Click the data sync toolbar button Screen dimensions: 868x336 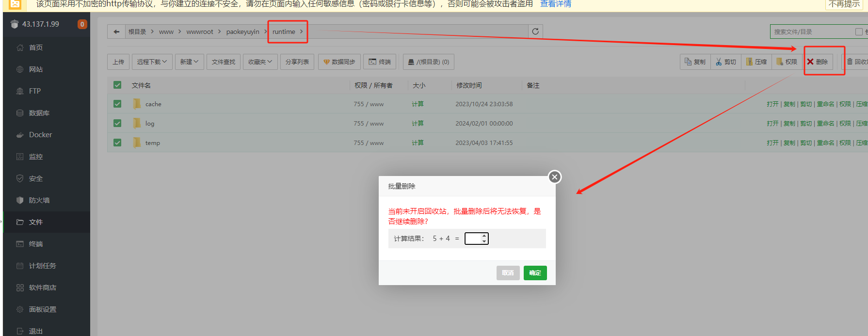(x=339, y=62)
